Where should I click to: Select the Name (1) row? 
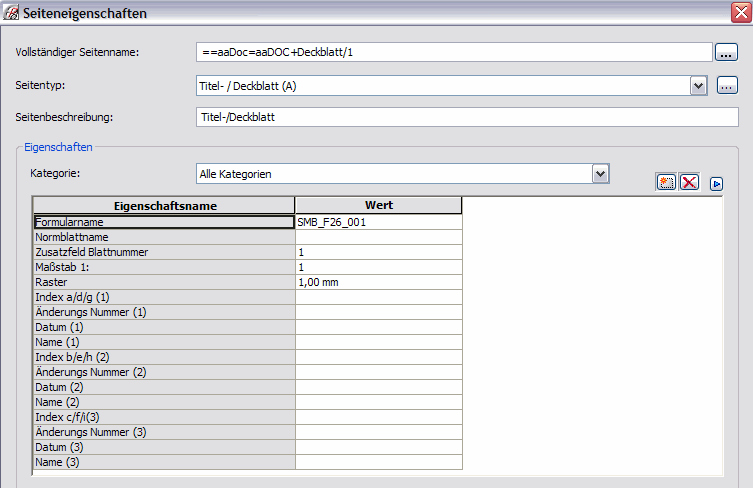coord(164,342)
